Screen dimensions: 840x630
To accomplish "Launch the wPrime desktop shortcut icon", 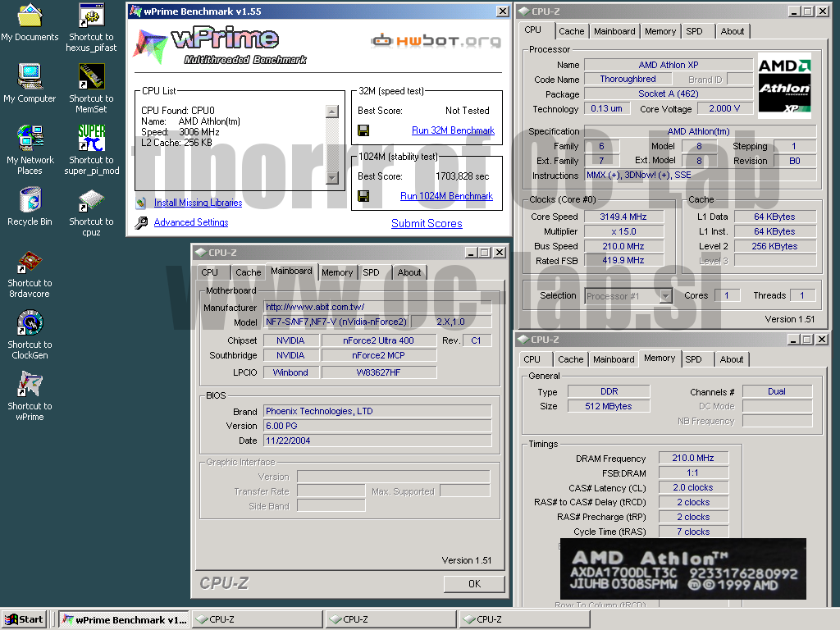I will 30,385.
